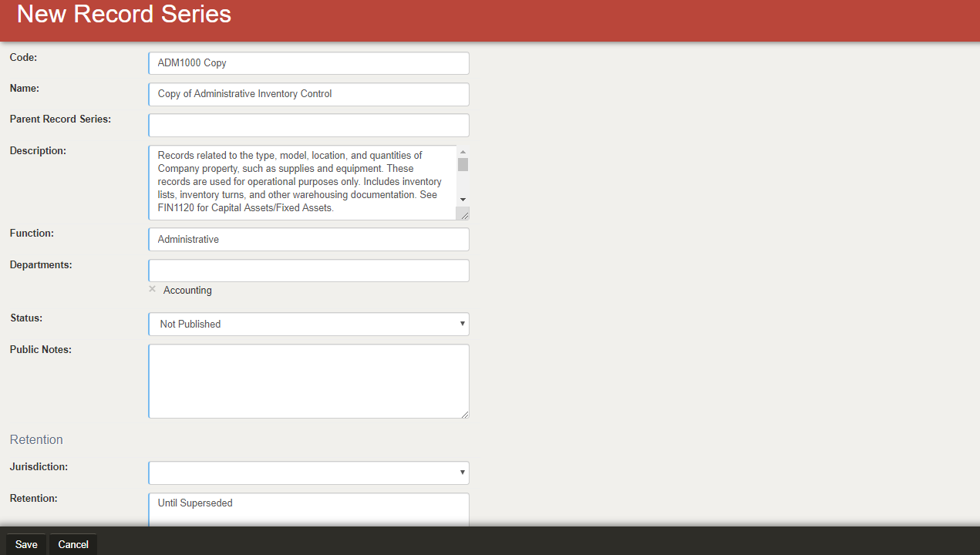Click the Accounting department label
Viewport: 980px width, 555px height.
187,291
